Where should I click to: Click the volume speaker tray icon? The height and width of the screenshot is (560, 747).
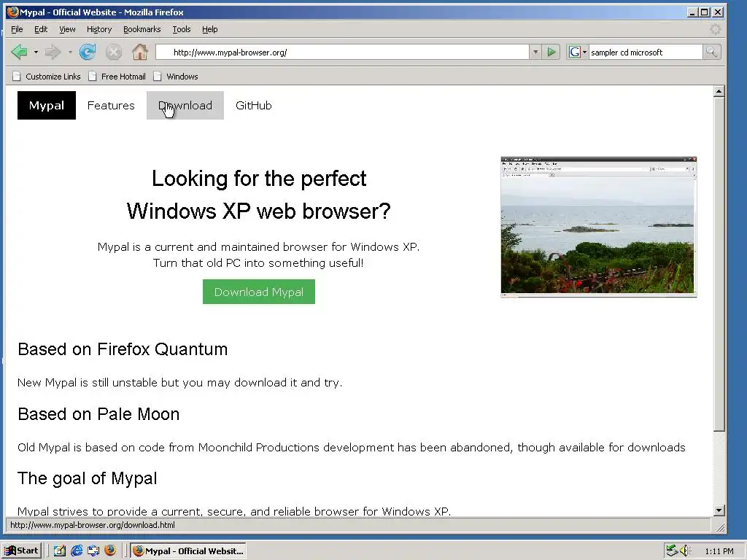tap(684, 551)
